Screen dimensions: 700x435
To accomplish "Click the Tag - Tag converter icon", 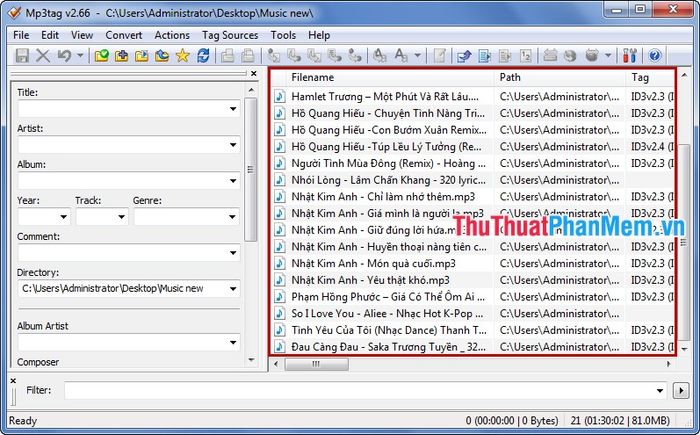I will pyautogui.click(x=355, y=56).
